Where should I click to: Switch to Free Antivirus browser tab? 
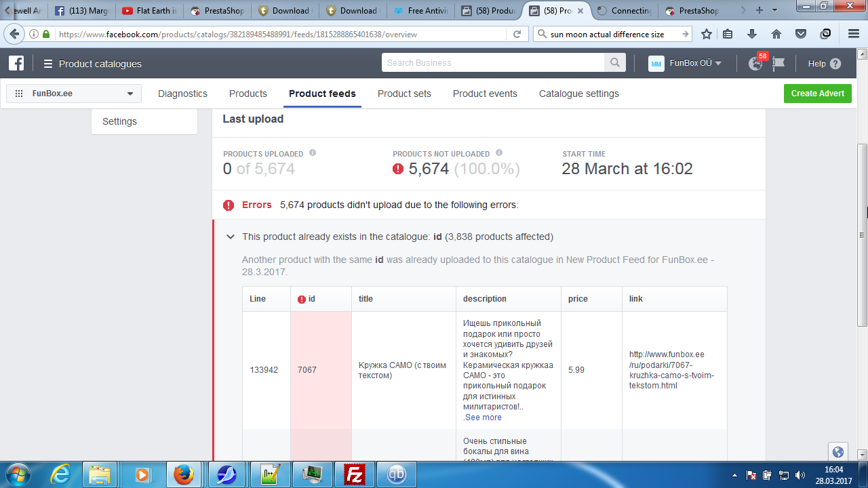click(x=420, y=10)
